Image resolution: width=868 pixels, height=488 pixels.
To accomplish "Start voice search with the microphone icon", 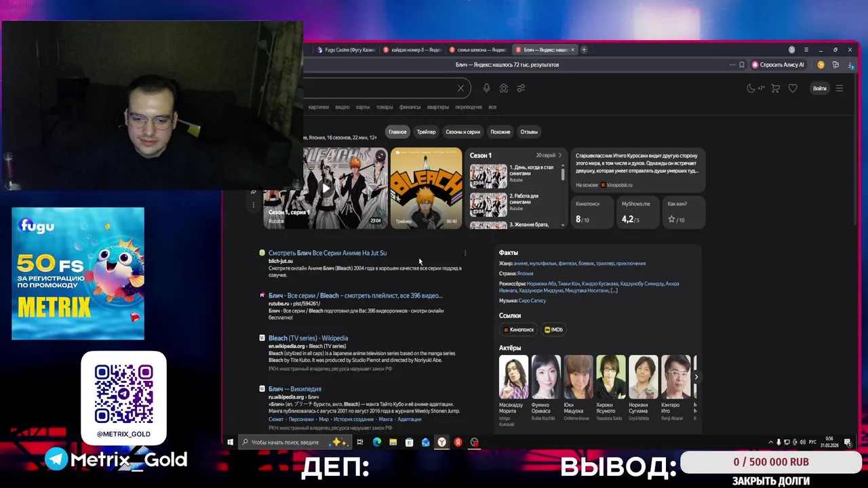I will pos(486,88).
